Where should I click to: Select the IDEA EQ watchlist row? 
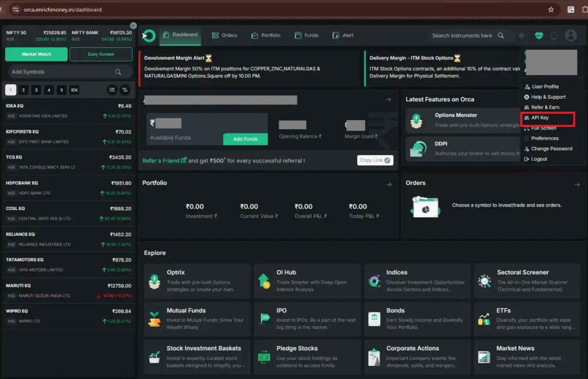(x=68, y=111)
